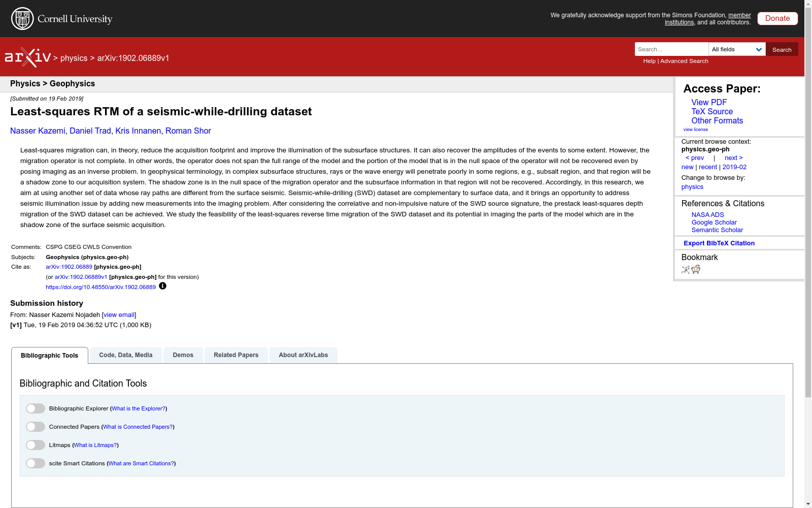Open Advanced Search link
This screenshot has height=508, width=812.
pyautogui.click(x=684, y=61)
